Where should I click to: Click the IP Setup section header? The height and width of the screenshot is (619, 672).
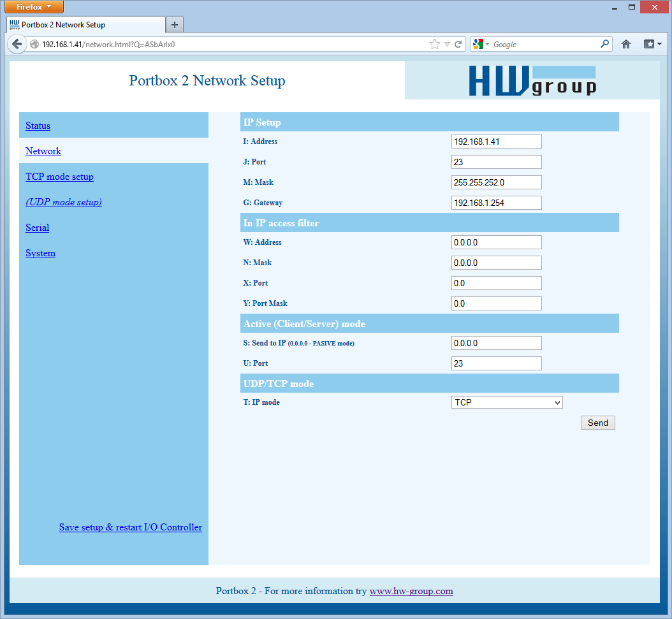pyautogui.click(x=430, y=122)
